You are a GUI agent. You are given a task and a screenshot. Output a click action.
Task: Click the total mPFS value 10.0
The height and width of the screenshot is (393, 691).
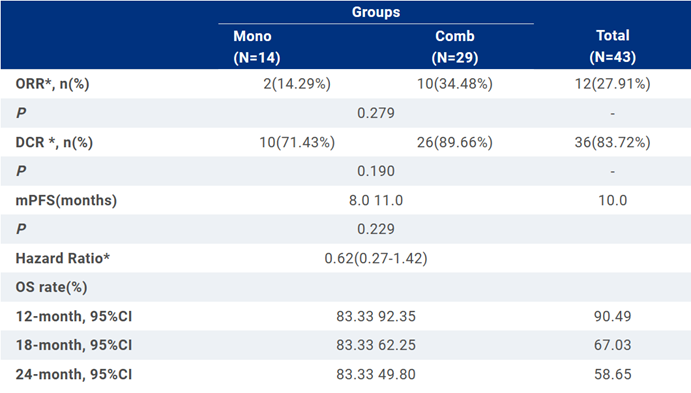(613, 200)
